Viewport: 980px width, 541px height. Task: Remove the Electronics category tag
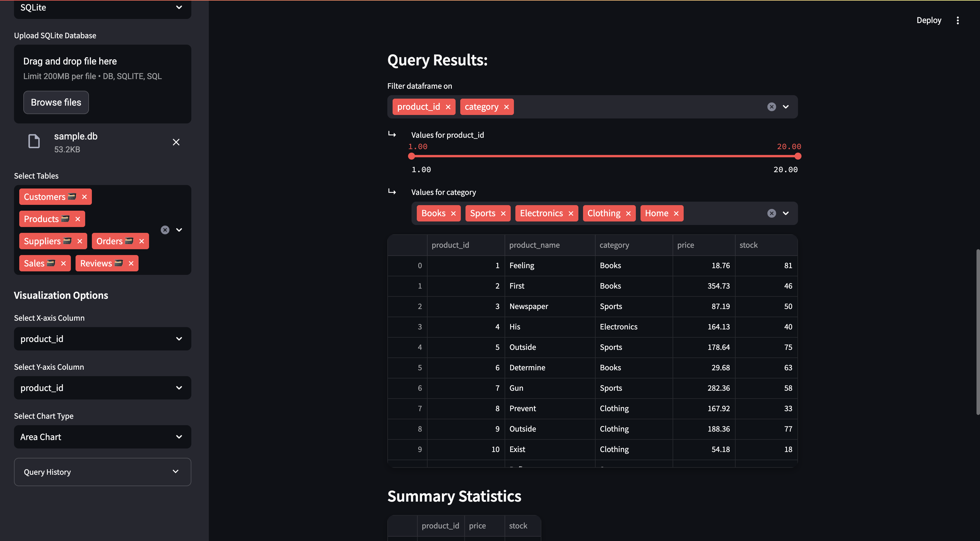tap(571, 214)
